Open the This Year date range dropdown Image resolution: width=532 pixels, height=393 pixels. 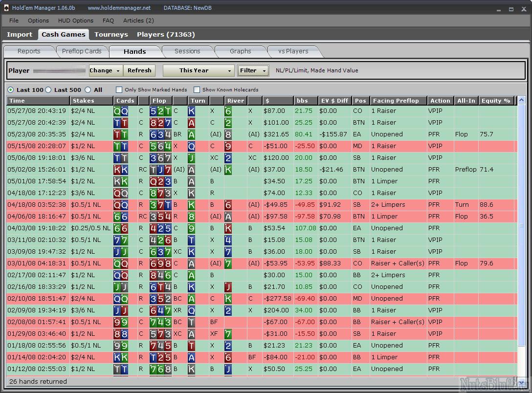click(x=198, y=70)
